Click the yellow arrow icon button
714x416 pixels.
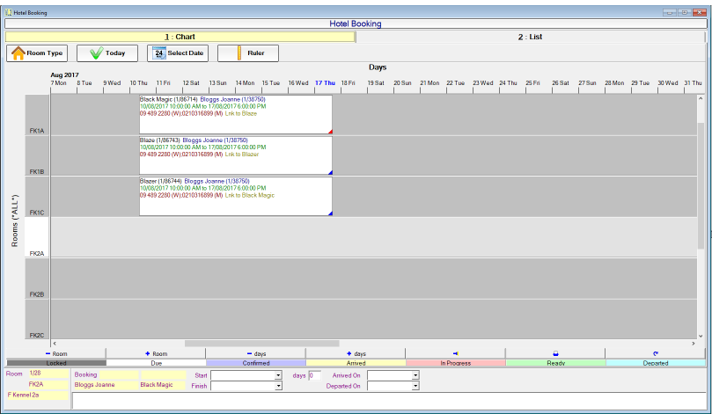[455, 354]
